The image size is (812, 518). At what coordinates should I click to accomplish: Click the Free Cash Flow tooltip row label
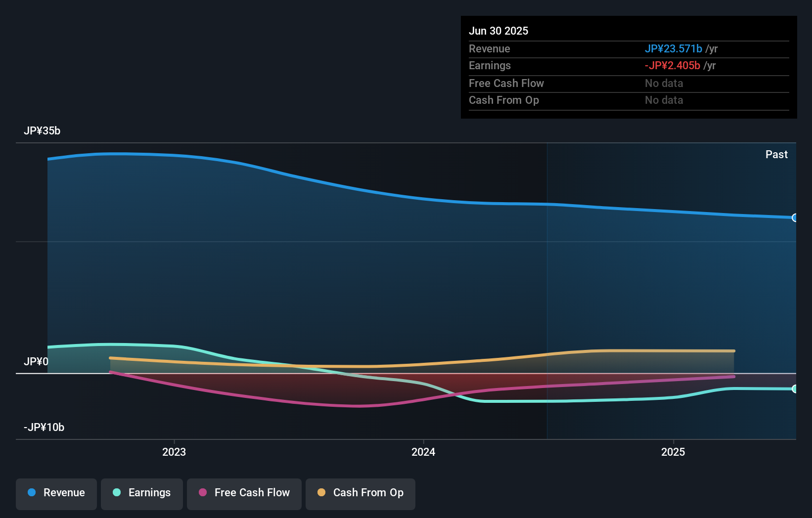(506, 83)
